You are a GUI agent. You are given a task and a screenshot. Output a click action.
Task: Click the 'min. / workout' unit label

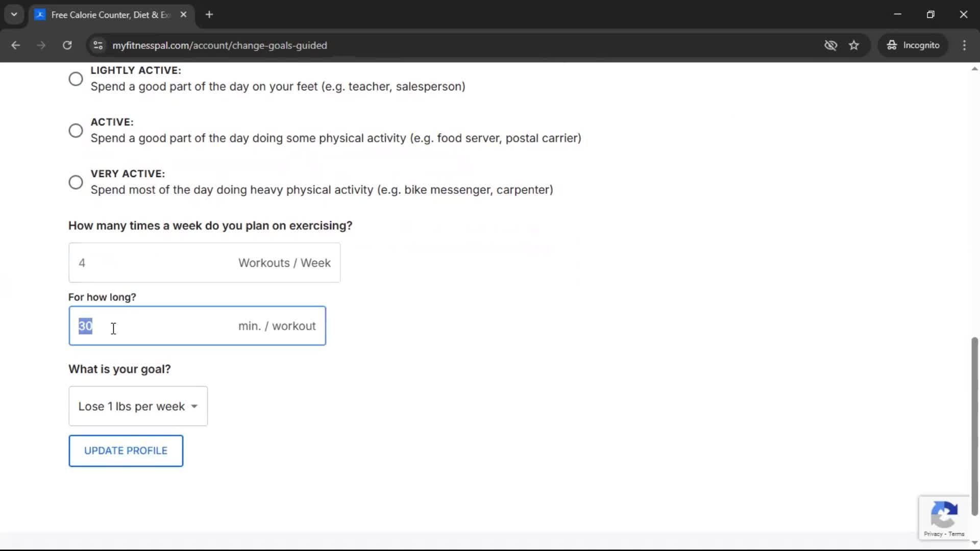[x=277, y=326]
